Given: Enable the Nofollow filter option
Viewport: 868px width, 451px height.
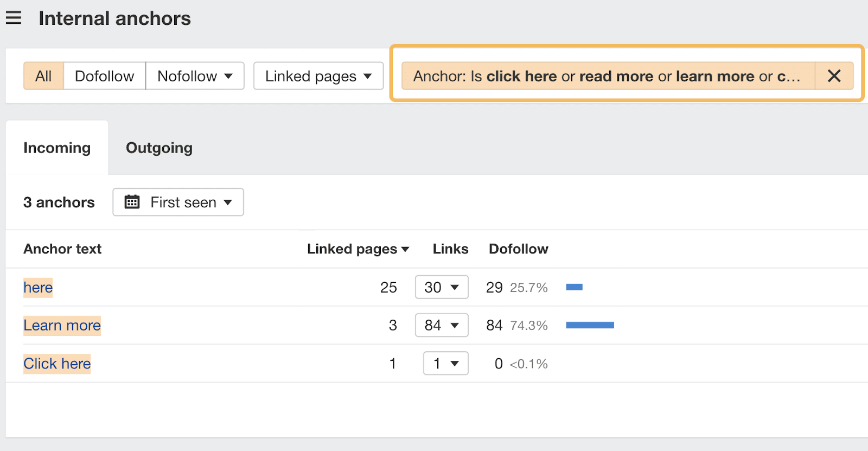Looking at the screenshot, I should tap(187, 76).
